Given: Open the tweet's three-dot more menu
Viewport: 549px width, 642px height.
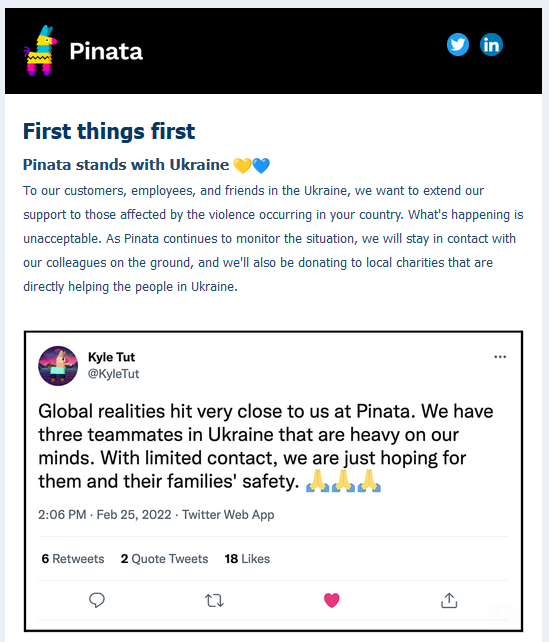Looking at the screenshot, I should click(500, 357).
